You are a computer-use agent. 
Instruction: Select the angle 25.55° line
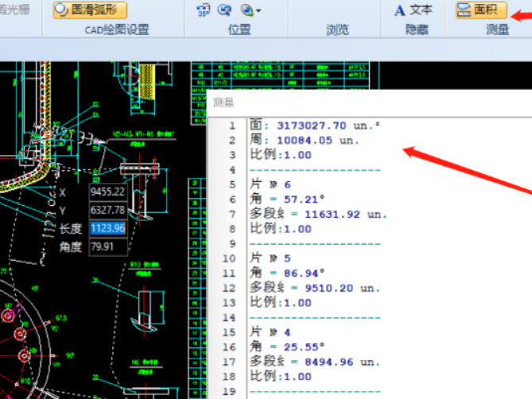(287, 347)
